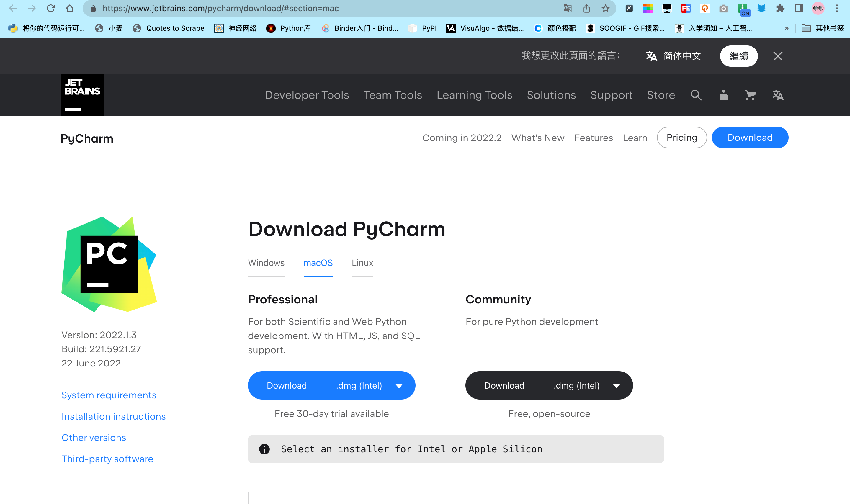Open Third-party software link
850x504 pixels.
click(x=107, y=459)
